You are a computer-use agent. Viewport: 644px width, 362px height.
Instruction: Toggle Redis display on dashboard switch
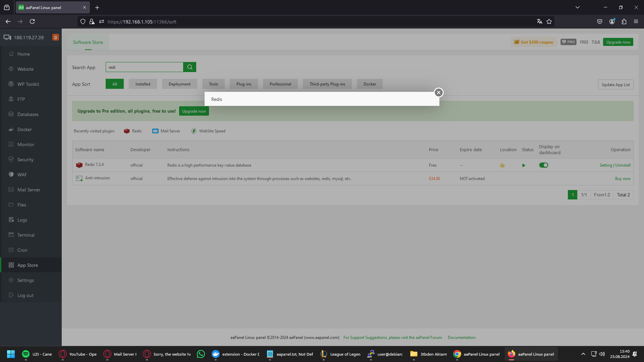coord(543,165)
